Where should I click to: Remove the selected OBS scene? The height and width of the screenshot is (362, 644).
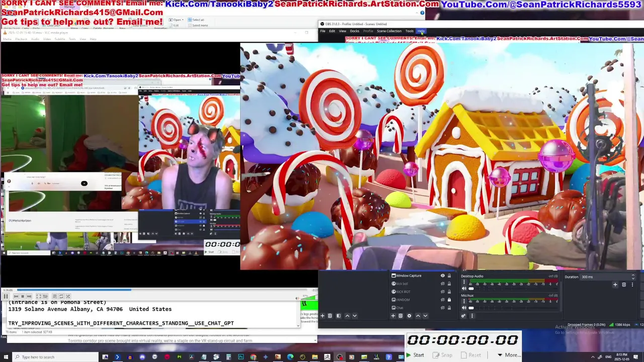pyautogui.click(x=330, y=316)
